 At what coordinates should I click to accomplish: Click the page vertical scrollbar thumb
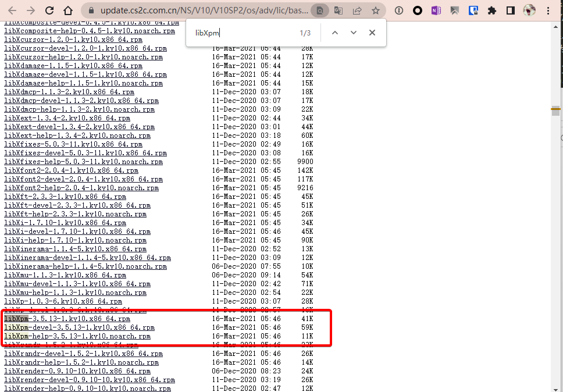point(556,111)
